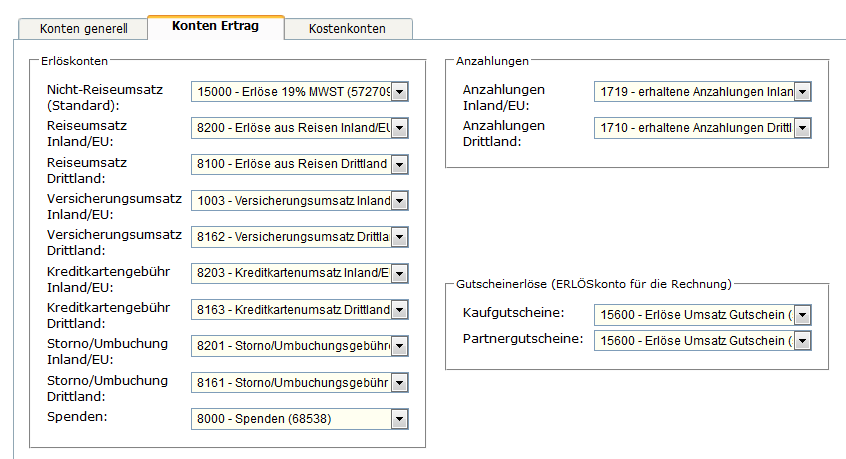Open Anzahlungen Drittland account dropdown
Screen dimensions: 846x459
click(x=802, y=128)
